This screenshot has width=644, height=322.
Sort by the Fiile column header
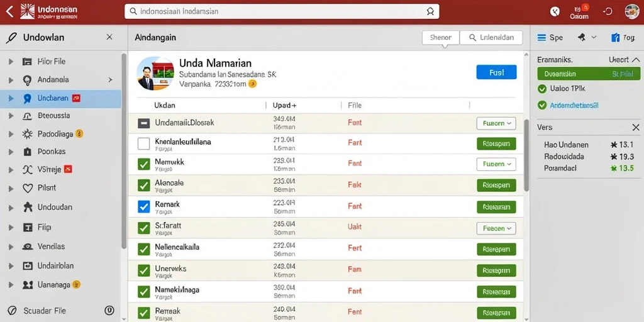click(355, 105)
